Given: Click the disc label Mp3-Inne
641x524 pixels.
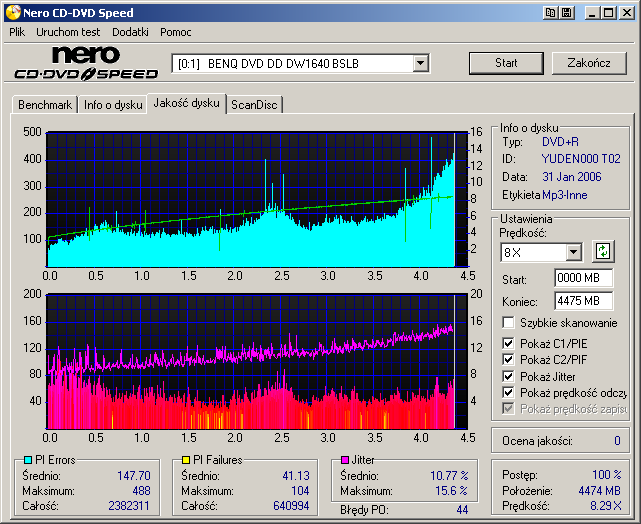Looking at the screenshot, I should (565, 195).
